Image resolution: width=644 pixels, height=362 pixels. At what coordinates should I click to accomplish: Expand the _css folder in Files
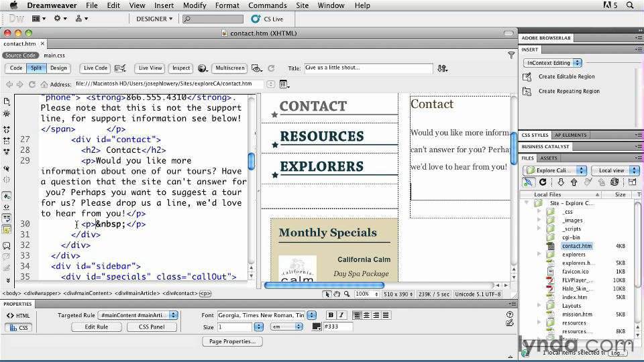[539, 211]
